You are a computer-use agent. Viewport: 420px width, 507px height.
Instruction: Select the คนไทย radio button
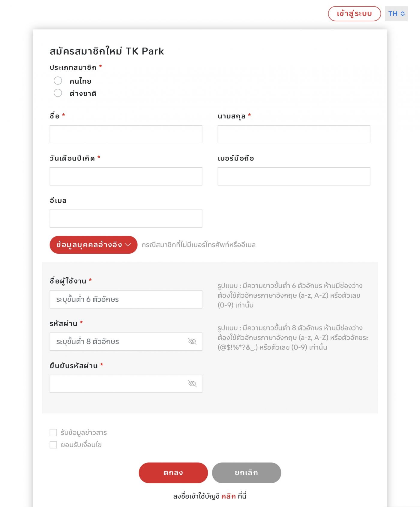58,81
